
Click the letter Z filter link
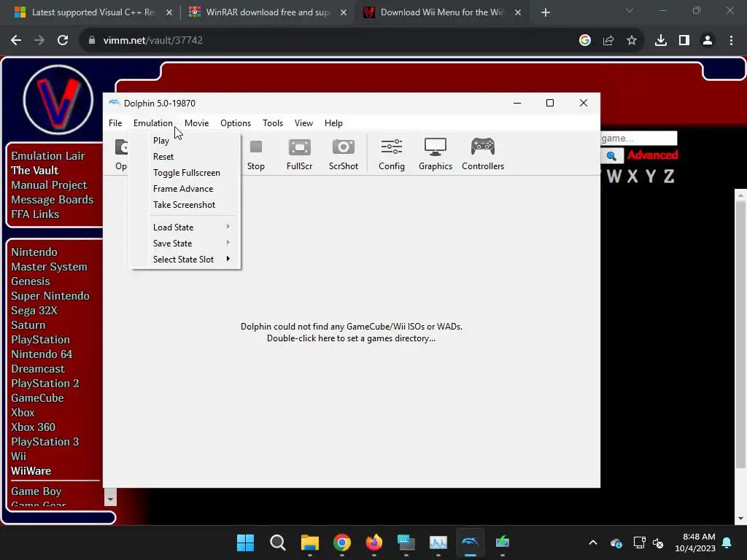(x=669, y=176)
